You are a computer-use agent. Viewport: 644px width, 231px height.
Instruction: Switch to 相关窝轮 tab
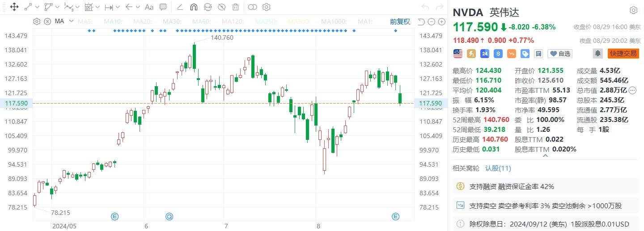(466, 168)
